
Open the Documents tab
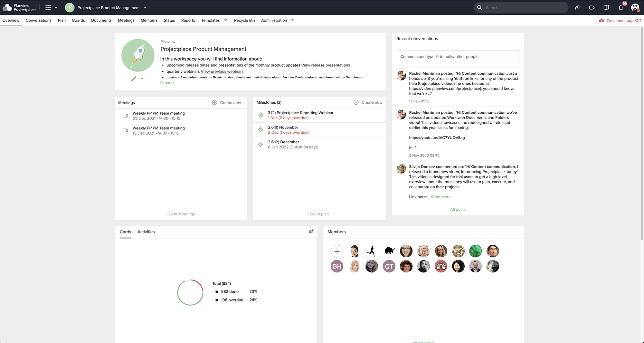tap(101, 20)
